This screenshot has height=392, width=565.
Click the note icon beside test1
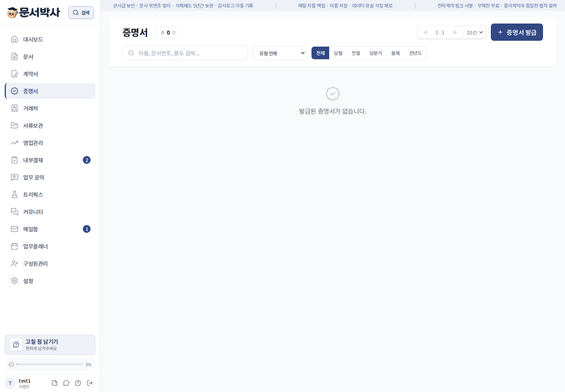[x=55, y=383]
